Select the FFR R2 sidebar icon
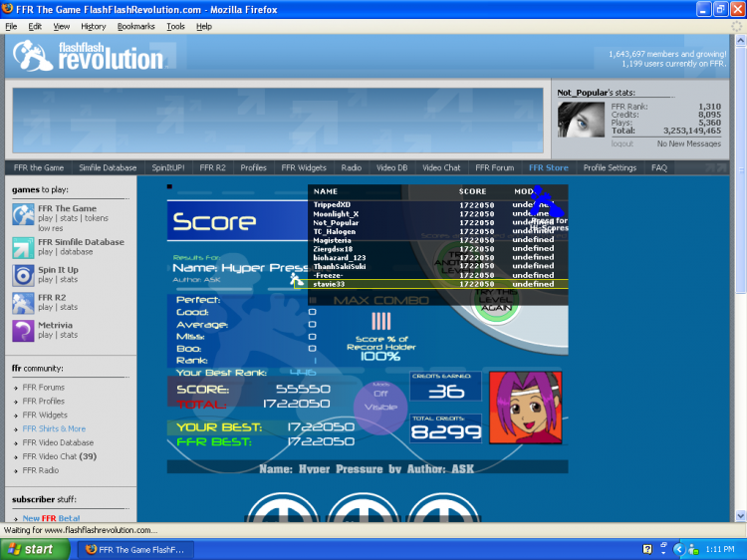The height and width of the screenshot is (560, 747). pos(23,302)
